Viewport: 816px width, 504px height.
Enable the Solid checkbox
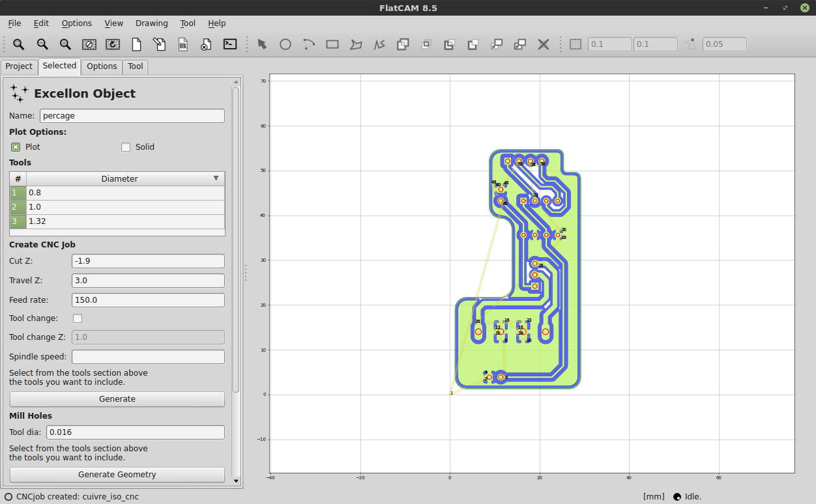click(x=126, y=147)
